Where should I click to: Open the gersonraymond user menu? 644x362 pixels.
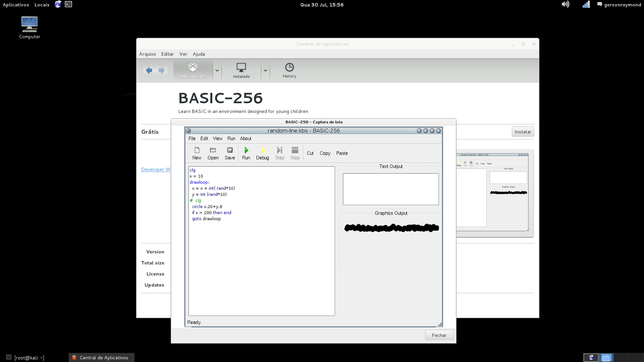(619, 5)
